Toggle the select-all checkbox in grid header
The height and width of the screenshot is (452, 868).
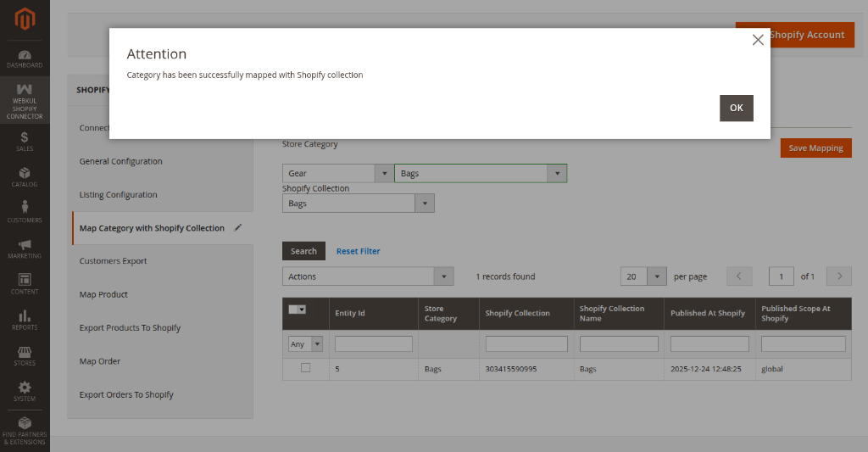(293, 310)
